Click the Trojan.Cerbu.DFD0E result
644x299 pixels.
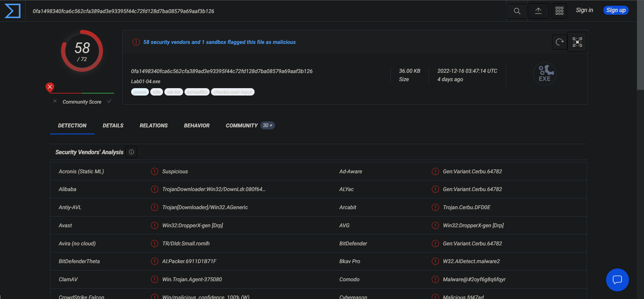tap(467, 207)
